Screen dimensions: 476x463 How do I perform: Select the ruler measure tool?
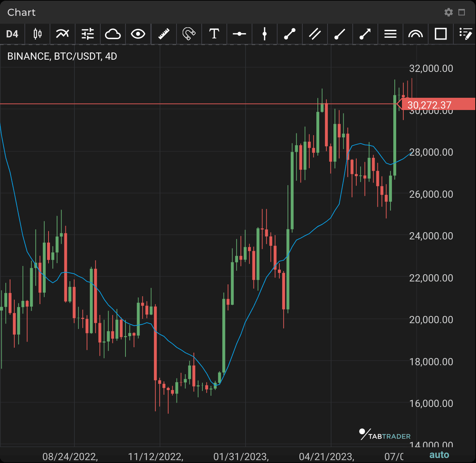click(164, 34)
